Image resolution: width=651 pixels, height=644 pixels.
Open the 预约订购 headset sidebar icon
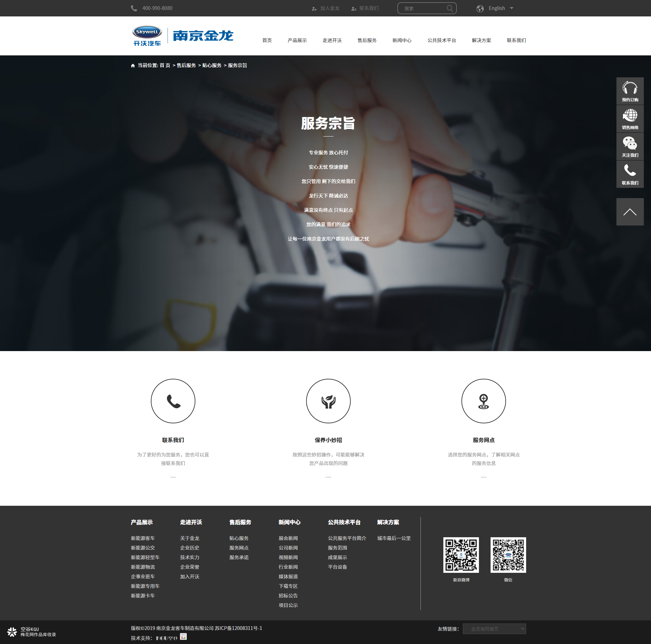click(630, 91)
